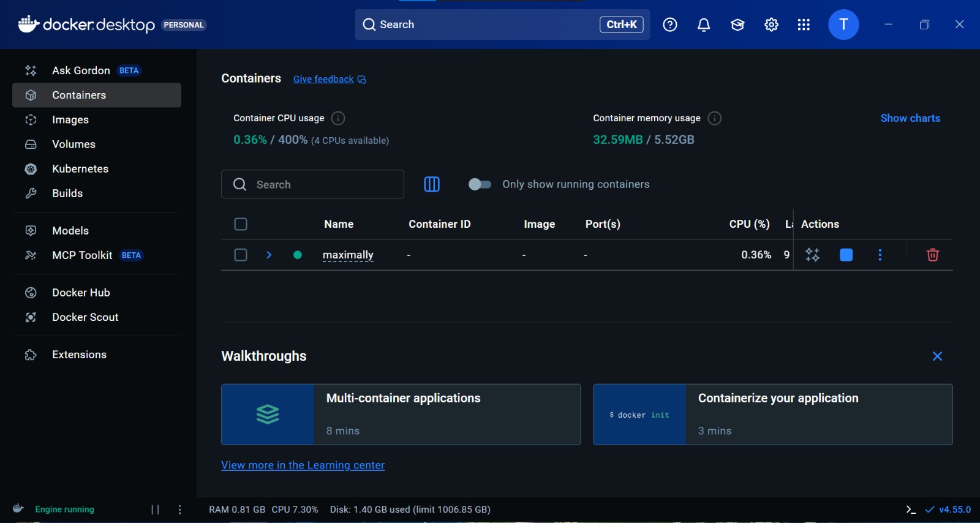Click the 32.59MB / 5.52GB memory value
Image resolution: width=980 pixels, height=523 pixels.
[x=644, y=140]
